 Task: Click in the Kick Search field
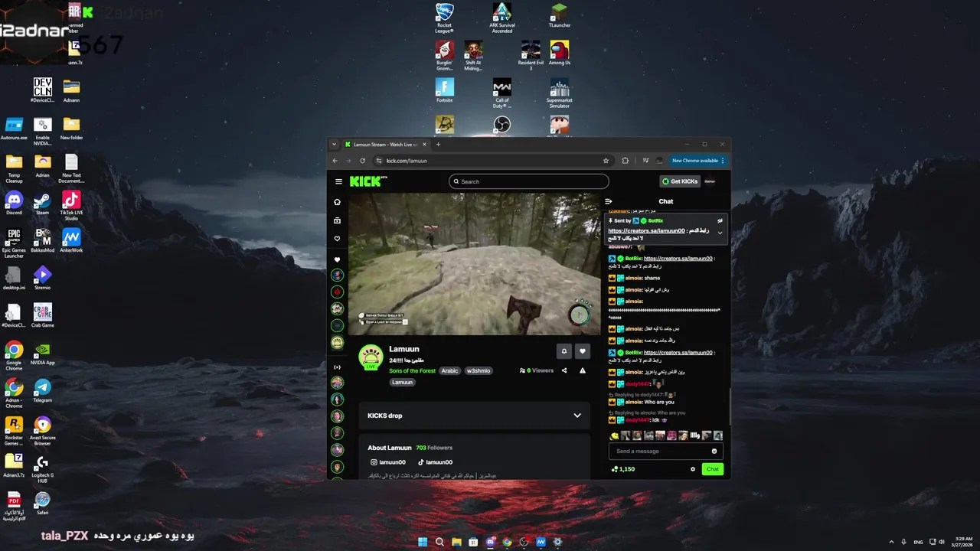(529, 181)
